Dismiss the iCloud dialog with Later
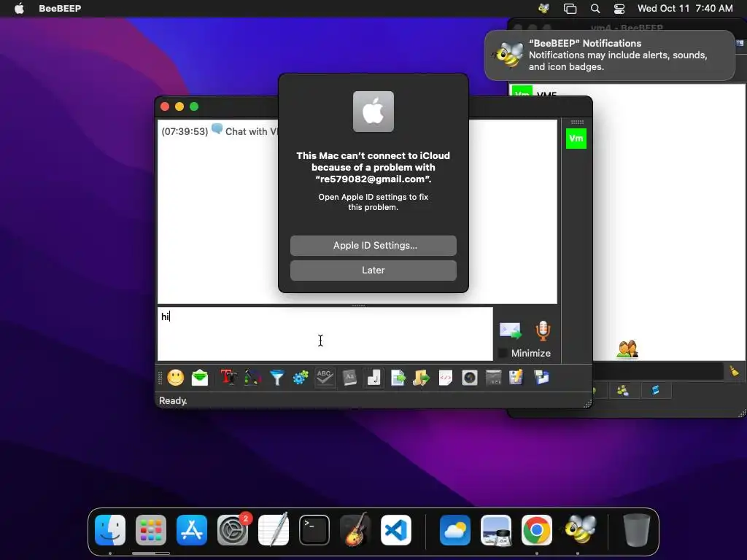 (373, 270)
